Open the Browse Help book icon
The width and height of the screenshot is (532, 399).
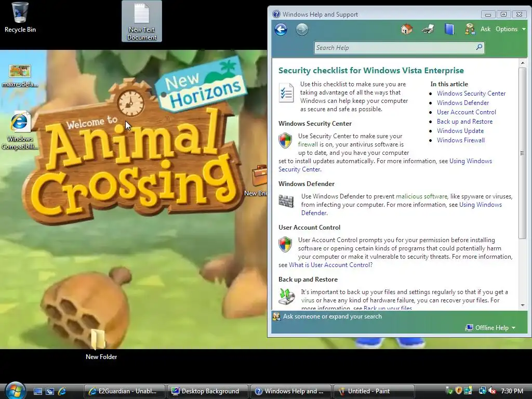click(449, 29)
